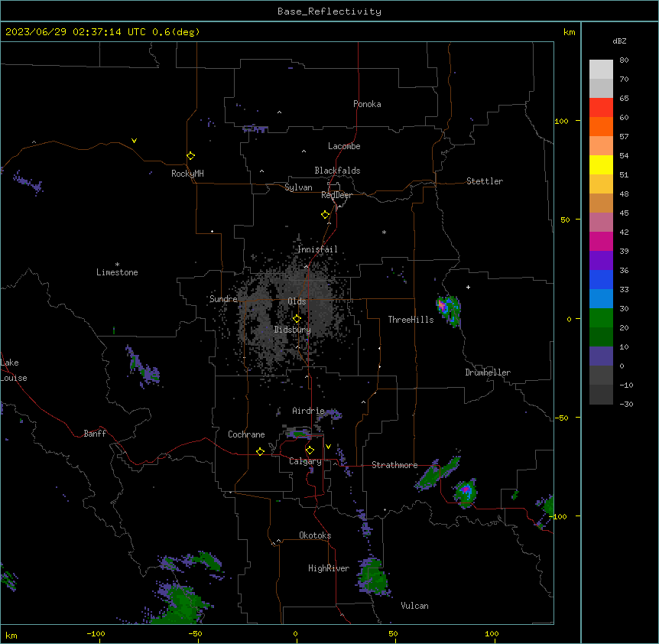Select the yellow diamond marker south of RedDeer
The image size is (659, 644).
click(x=326, y=215)
